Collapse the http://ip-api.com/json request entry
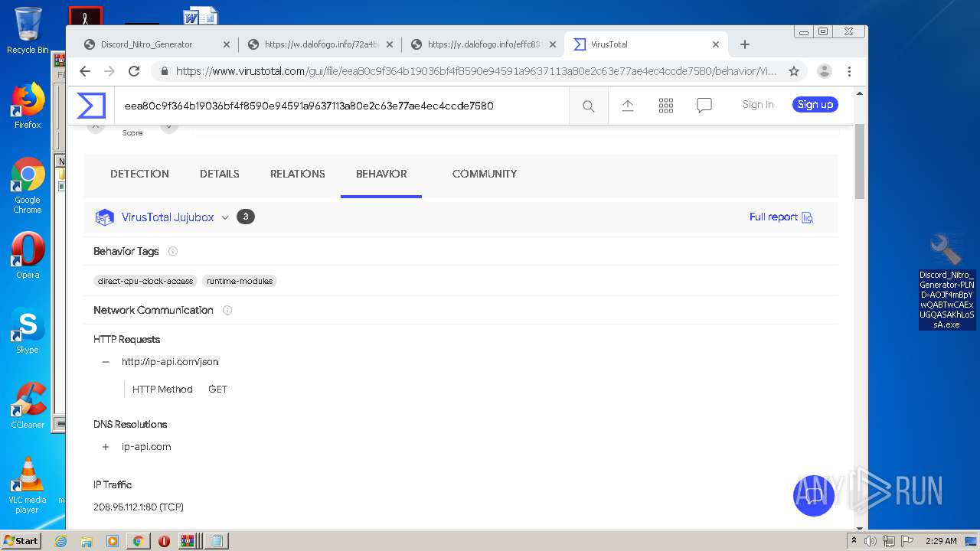Screen dimensions: 980x551 click(x=106, y=362)
